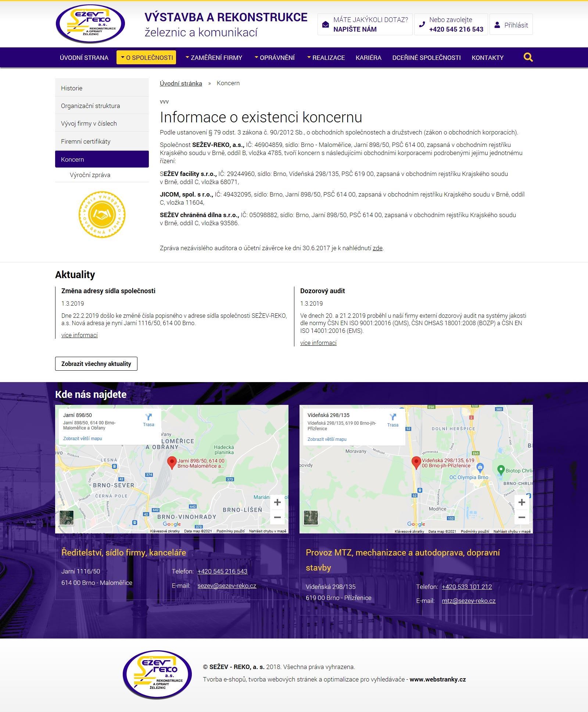This screenshot has height=712, width=588.
Task: Click Klávesové zkratky on the Jarní map
Action: [165, 531]
